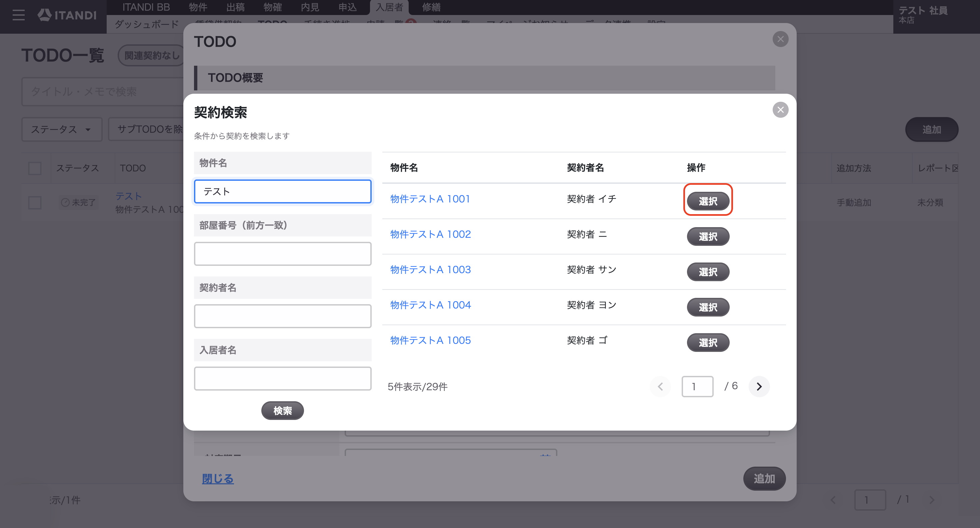Screen dimensions: 980x528
Task: Open the hamburger menu icon
Action: tap(18, 15)
